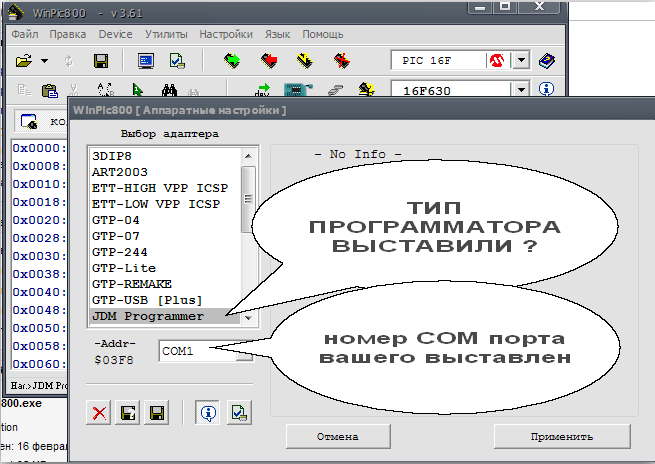Click the Отмена button
This screenshot has height=464, width=655.
337,436
